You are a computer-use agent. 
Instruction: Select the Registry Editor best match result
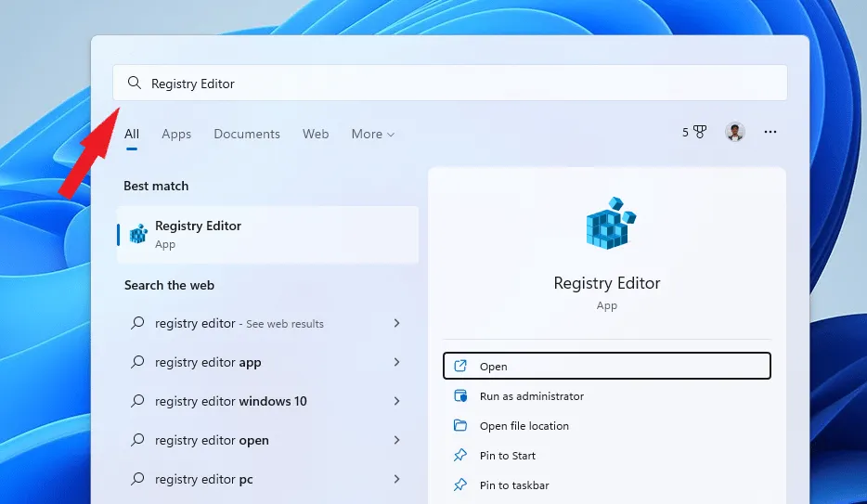pos(267,234)
